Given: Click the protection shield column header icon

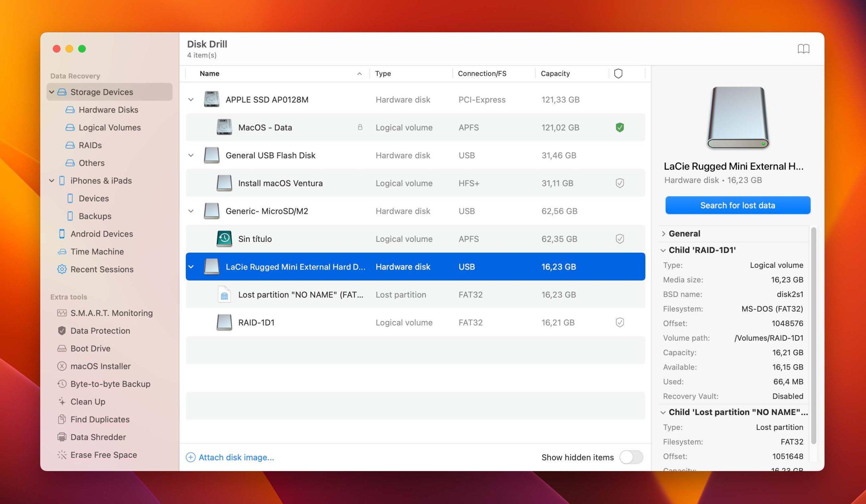Looking at the screenshot, I should [x=618, y=73].
